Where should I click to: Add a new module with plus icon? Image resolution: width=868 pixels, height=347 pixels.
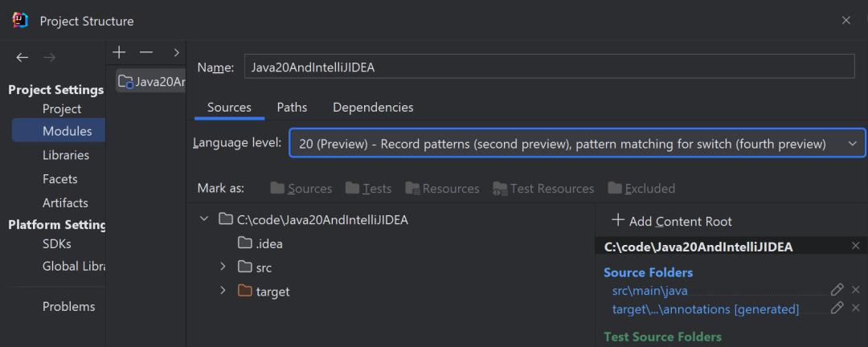click(x=119, y=52)
